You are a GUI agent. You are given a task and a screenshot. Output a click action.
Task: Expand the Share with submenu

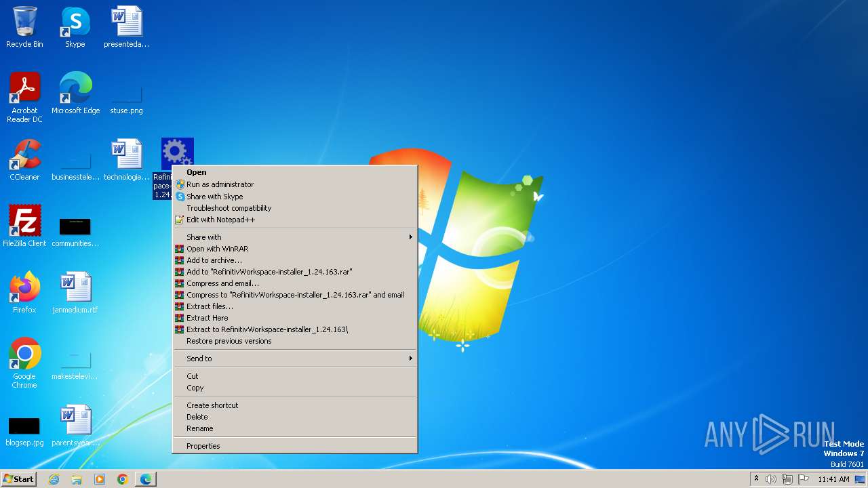coord(295,237)
